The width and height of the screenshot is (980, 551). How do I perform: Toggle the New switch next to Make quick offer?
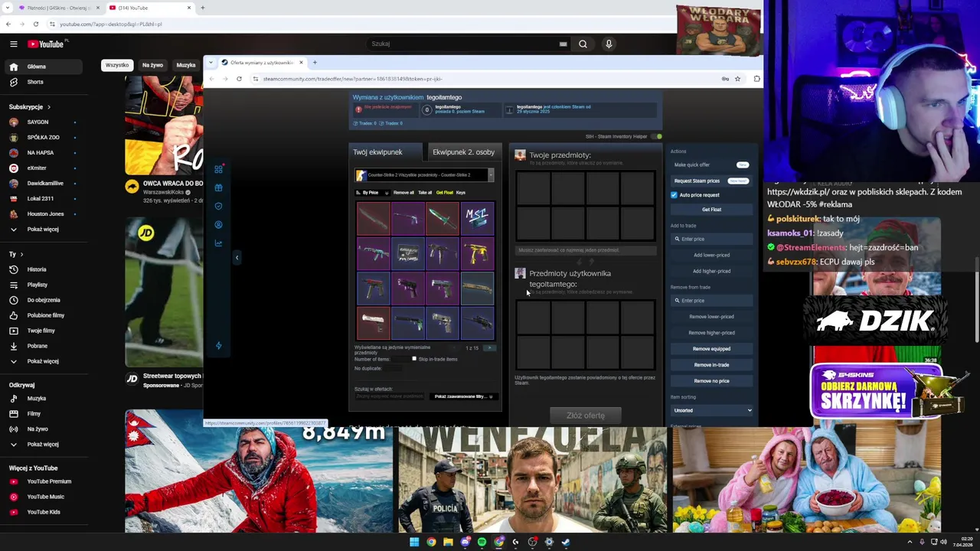742,165
